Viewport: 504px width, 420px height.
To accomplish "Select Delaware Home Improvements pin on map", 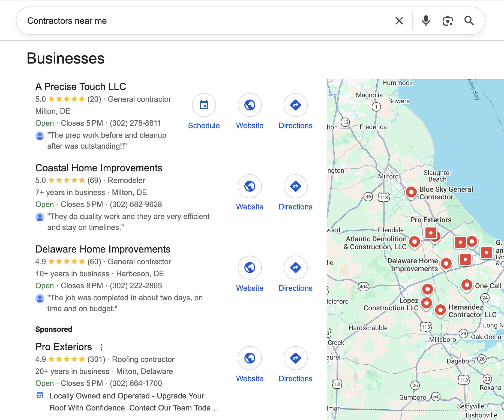I will click(446, 264).
